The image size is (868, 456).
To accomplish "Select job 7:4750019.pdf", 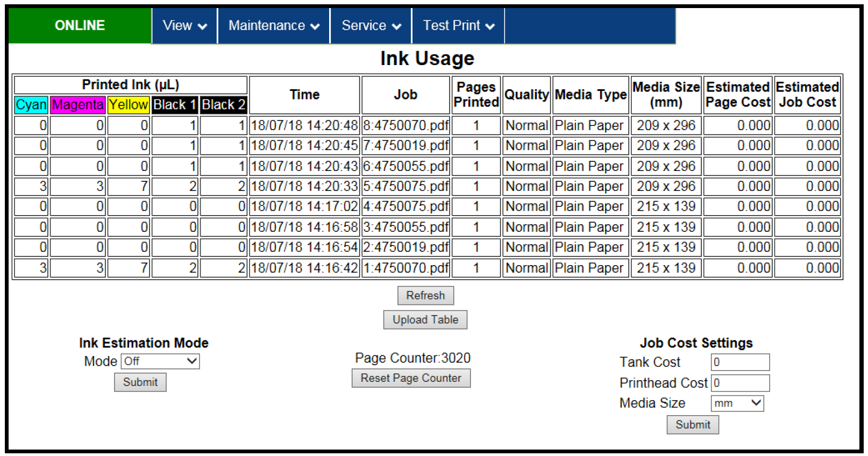I will [405, 146].
